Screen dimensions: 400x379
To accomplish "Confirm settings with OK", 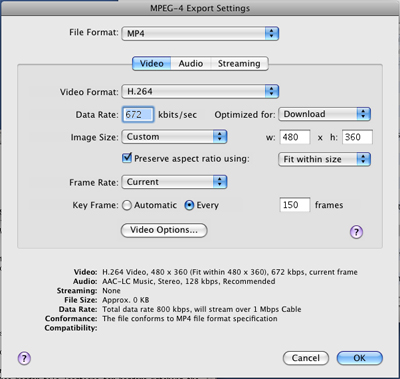I will [360, 358].
